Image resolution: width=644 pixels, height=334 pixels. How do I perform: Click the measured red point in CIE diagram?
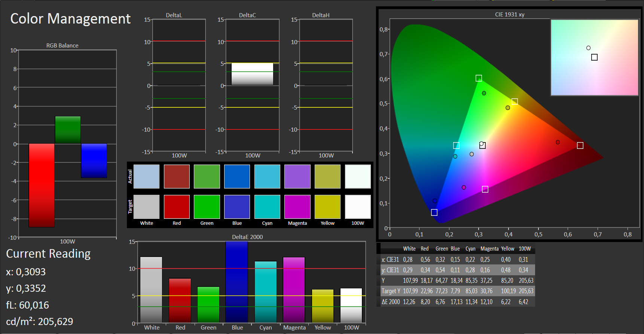point(558,142)
